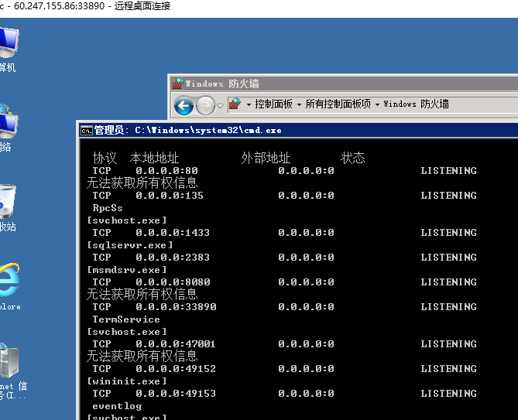The image size is (518, 420).
Task: Expand the arrow before 控制面板 breadcrumb
Action: click(249, 104)
